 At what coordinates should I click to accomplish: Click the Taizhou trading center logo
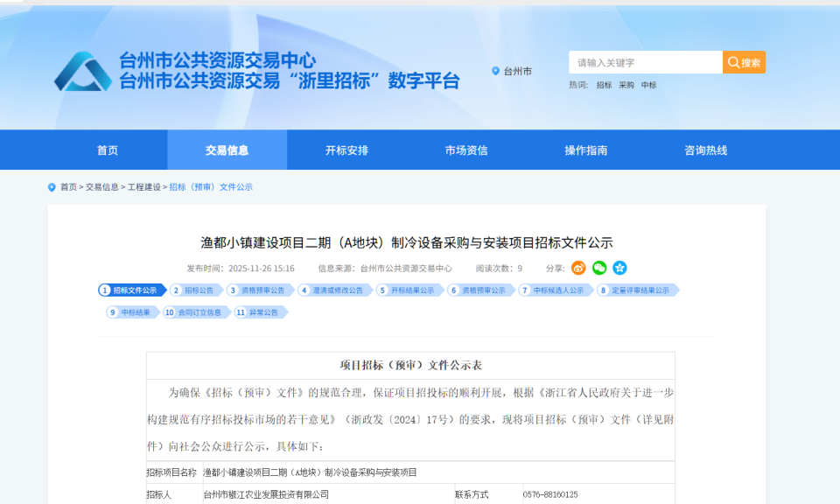coord(82,70)
